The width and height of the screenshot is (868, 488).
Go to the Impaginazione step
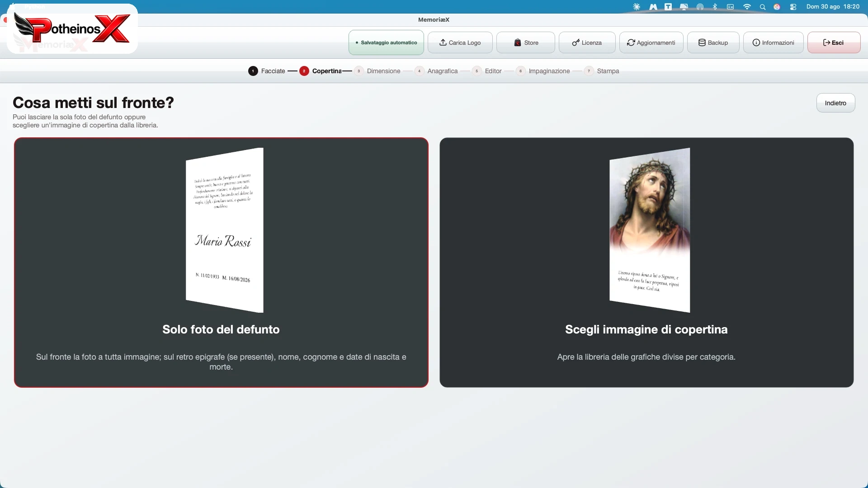click(543, 71)
